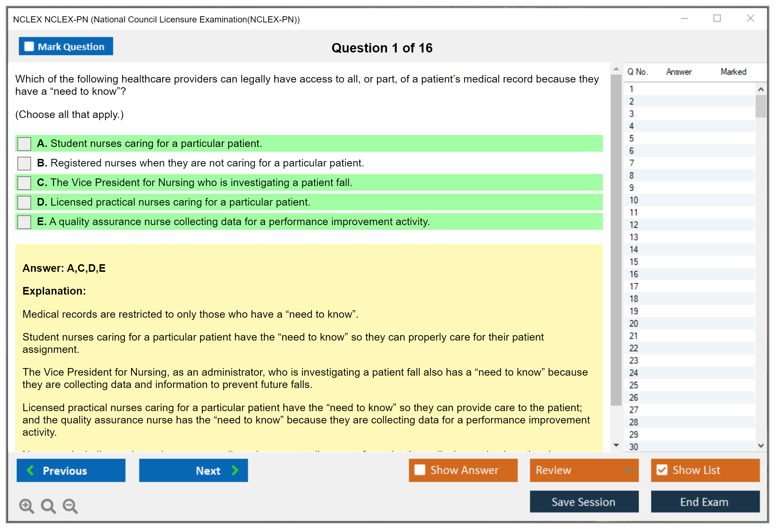Click the question list scrollbar thumb
Viewport: 778px width, 532px height.
[761, 106]
